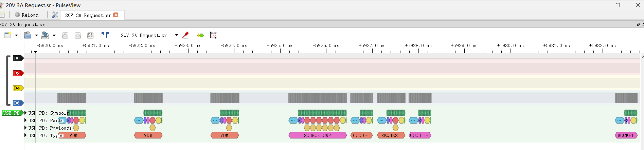
Task: Click the Open file folder icon
Action: tap(28, 35)
